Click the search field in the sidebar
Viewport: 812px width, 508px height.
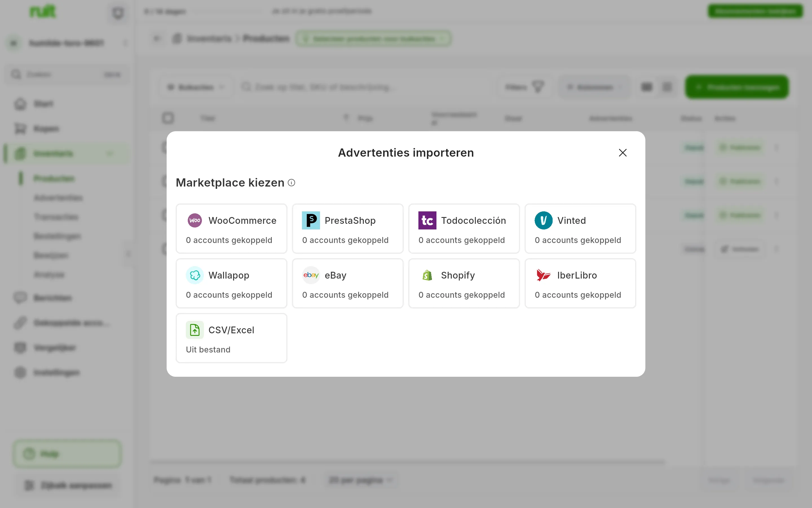tap(67, 74)
